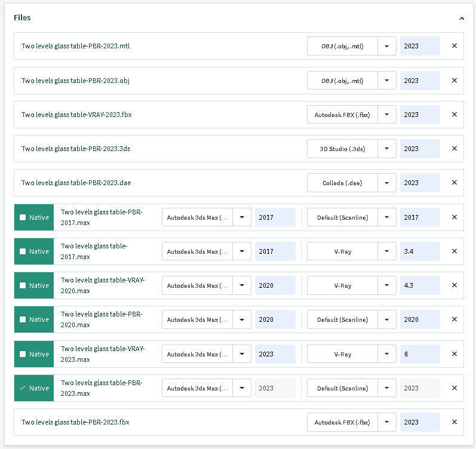Delete the PBR-2023.3ds file entry
The width and height of the screenshot is (476, 449).
[454, 149]
